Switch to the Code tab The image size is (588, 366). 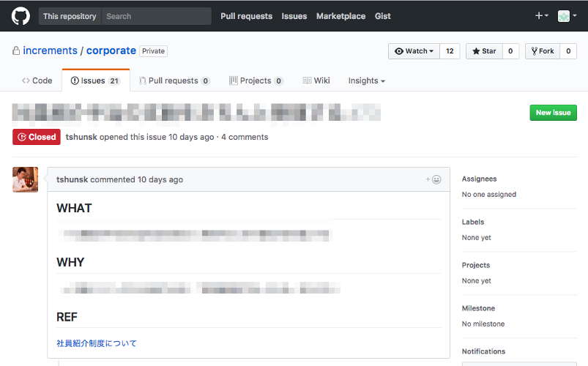(x=37, y=81)
